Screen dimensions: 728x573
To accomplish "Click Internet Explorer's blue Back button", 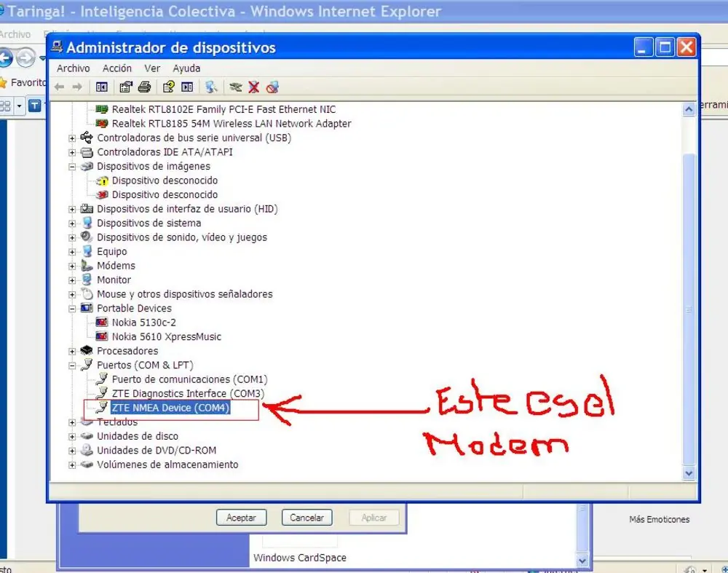I will pyautogui.click(x=6, y=58).
